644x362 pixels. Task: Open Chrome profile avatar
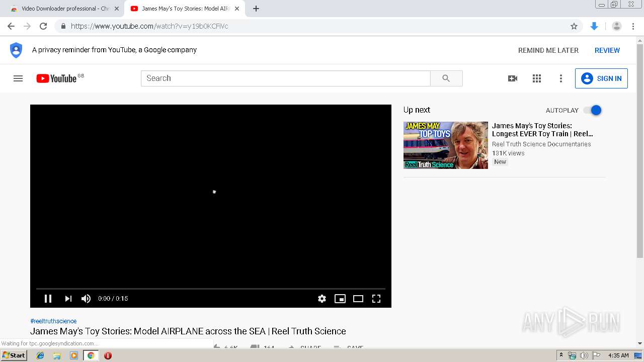[x=617, y=26]
